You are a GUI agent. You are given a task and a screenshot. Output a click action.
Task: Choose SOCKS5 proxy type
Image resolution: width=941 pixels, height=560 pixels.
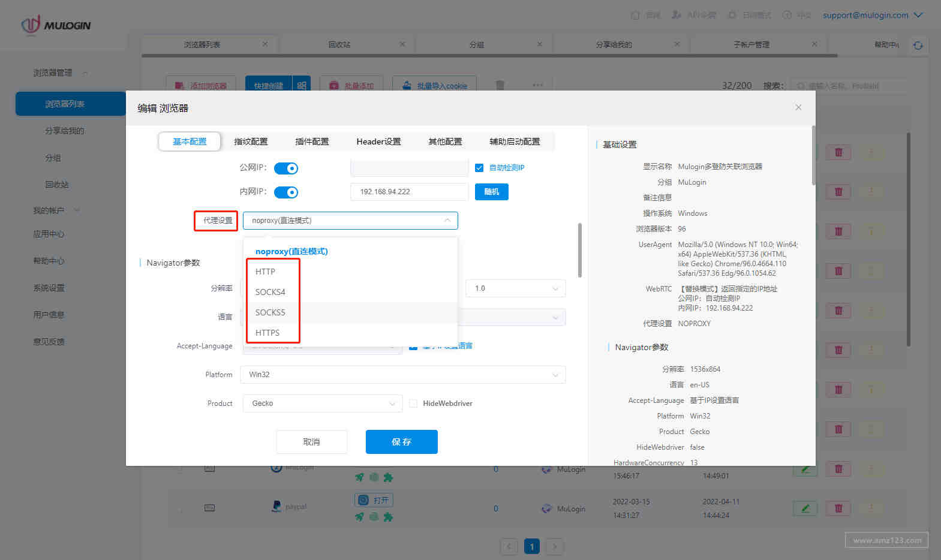tap(270, 312)
